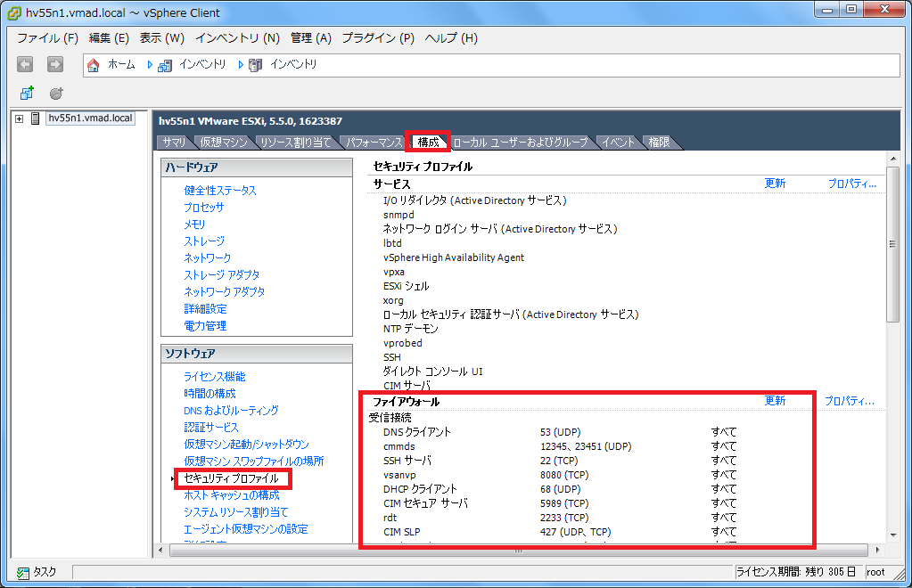912x588 pixels.
Task: Click the horizontal scrollbar right arrow
Action: point(878,550)
